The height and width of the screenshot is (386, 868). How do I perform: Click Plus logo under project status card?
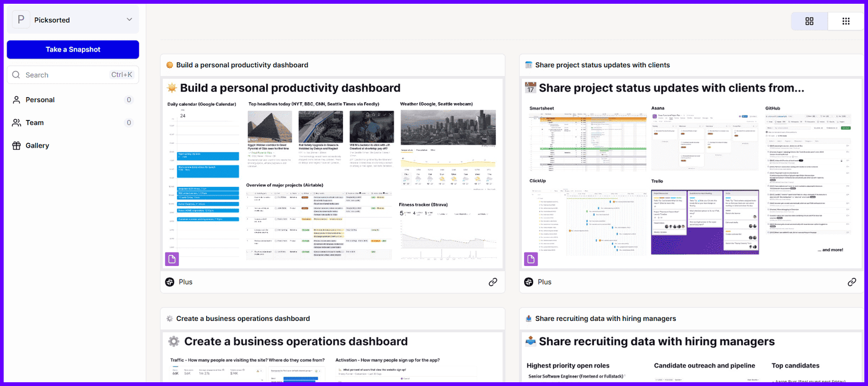[529, 282]
